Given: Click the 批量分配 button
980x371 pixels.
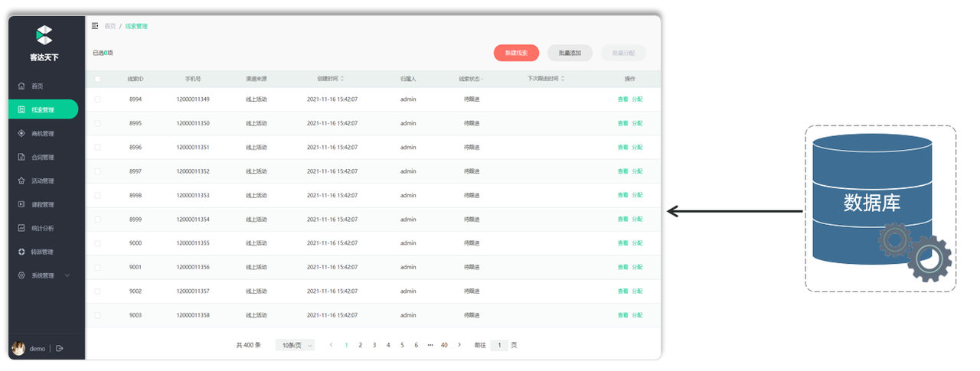Looking at the screenshot, I should [x=624, y=53].
